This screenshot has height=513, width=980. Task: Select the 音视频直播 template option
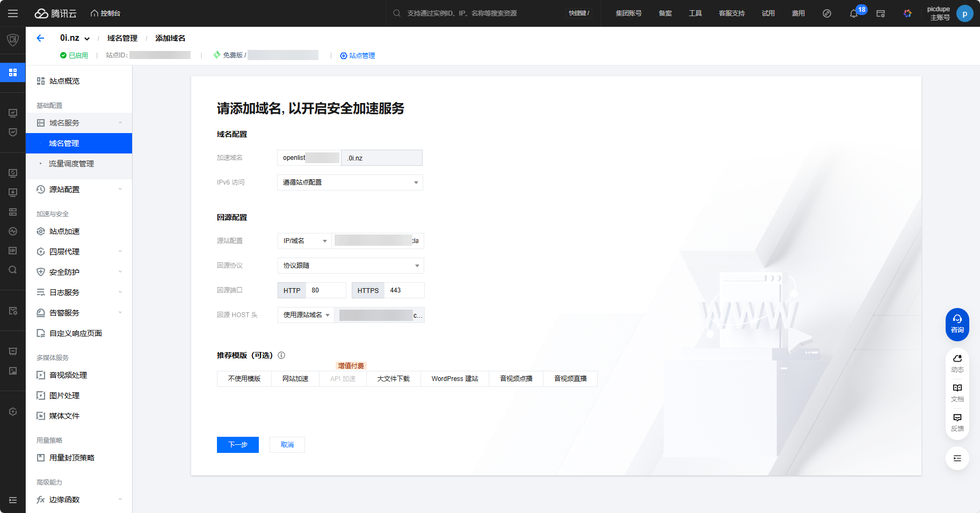coord(570,379)
